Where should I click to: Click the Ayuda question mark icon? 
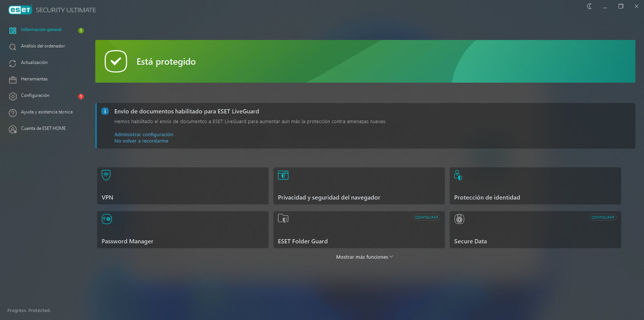13,113
